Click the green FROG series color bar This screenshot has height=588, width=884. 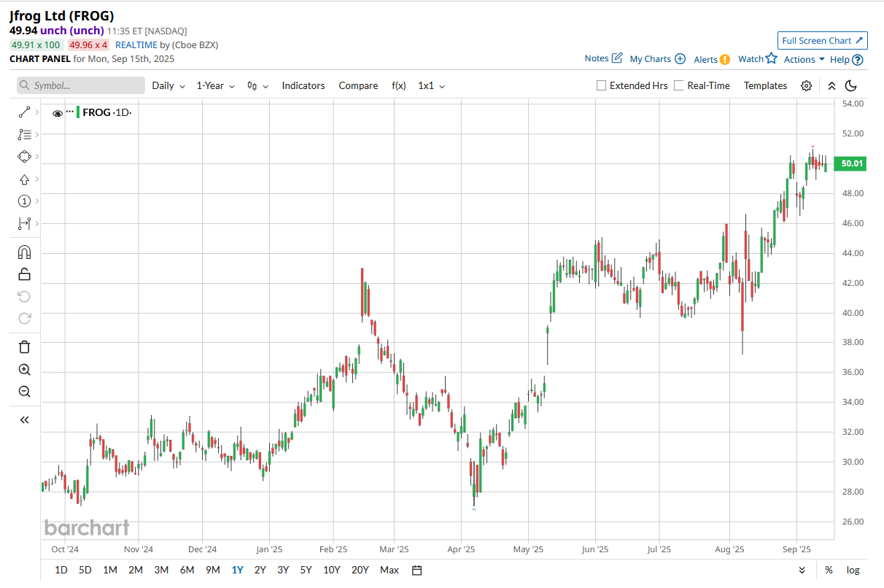click(78, 112)
